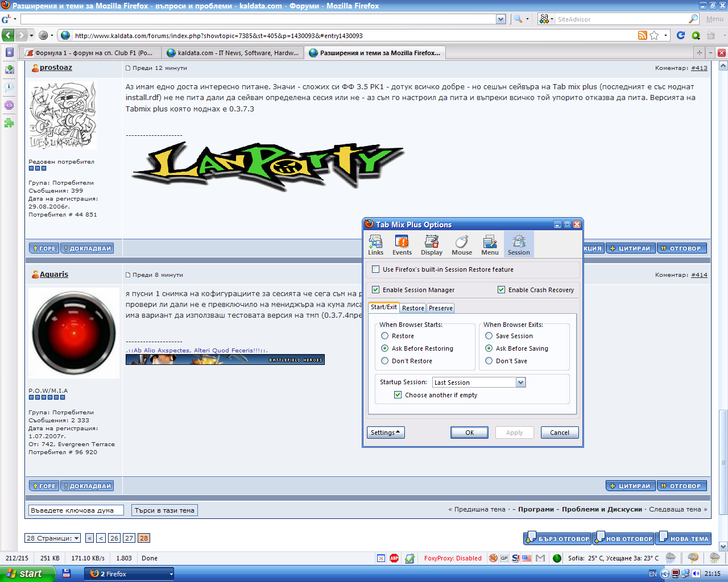The image size is (728, 582).
Task: Switch to the Restore tab
Action: 413,308
